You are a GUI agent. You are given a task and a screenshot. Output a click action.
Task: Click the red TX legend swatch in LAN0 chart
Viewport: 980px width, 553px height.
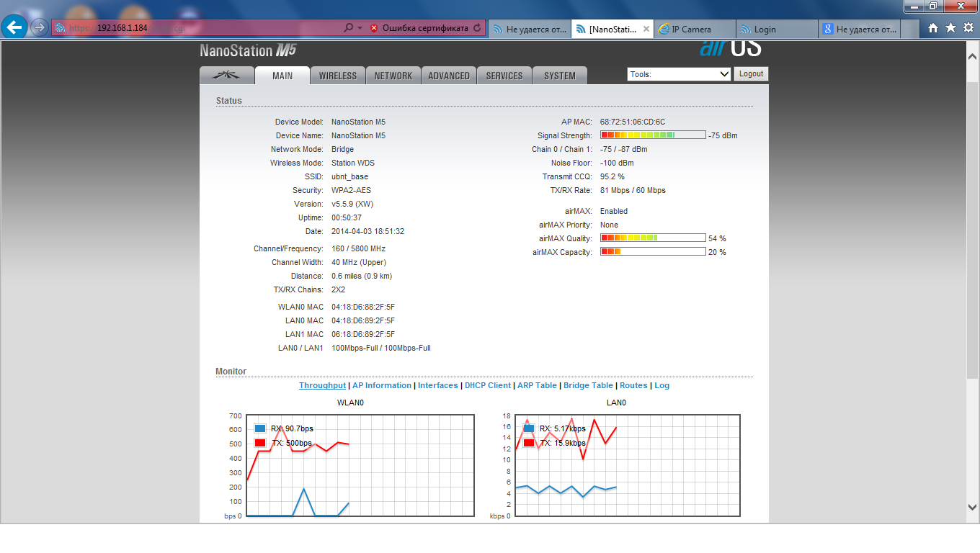529,443
